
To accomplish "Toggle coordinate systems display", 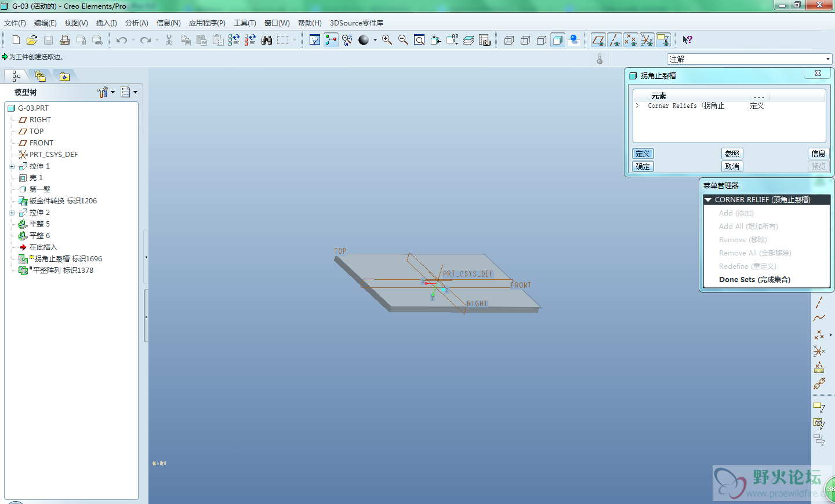I will [647, 40].
